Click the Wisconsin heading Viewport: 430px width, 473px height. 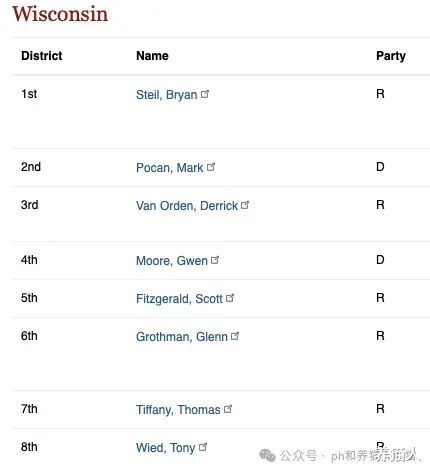click(x=60, y=14)
